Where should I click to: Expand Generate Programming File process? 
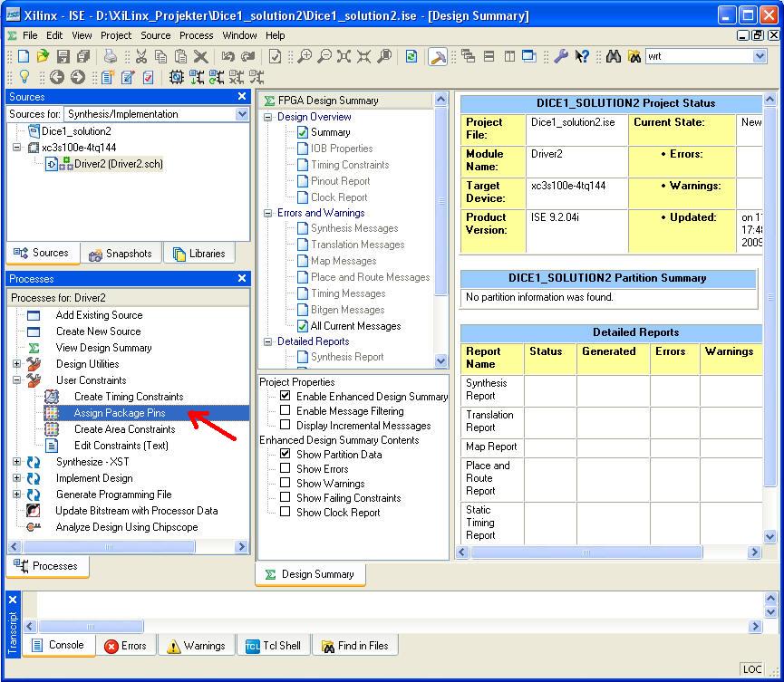(17, 495)
